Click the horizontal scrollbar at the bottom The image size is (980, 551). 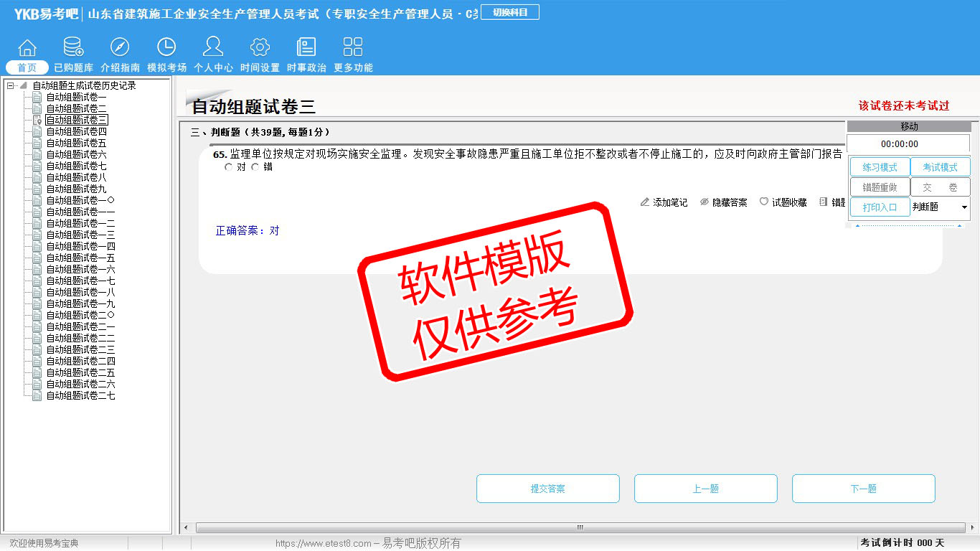(x=580, y=528)
